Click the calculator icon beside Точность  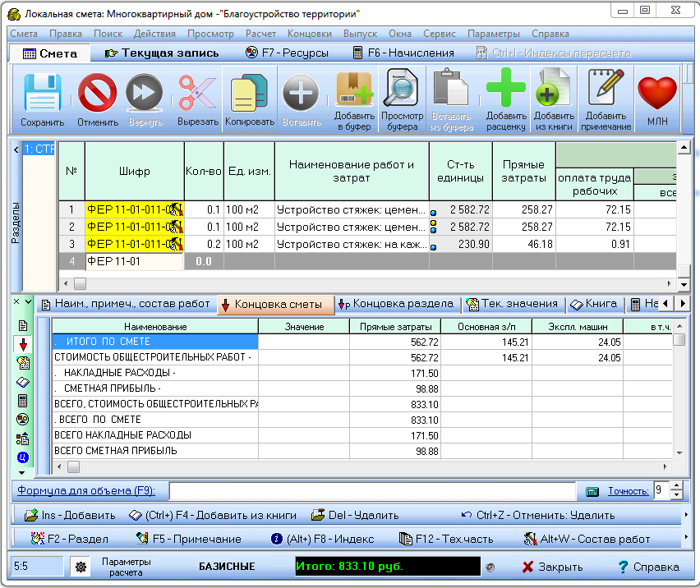click(x=592, y=491)
